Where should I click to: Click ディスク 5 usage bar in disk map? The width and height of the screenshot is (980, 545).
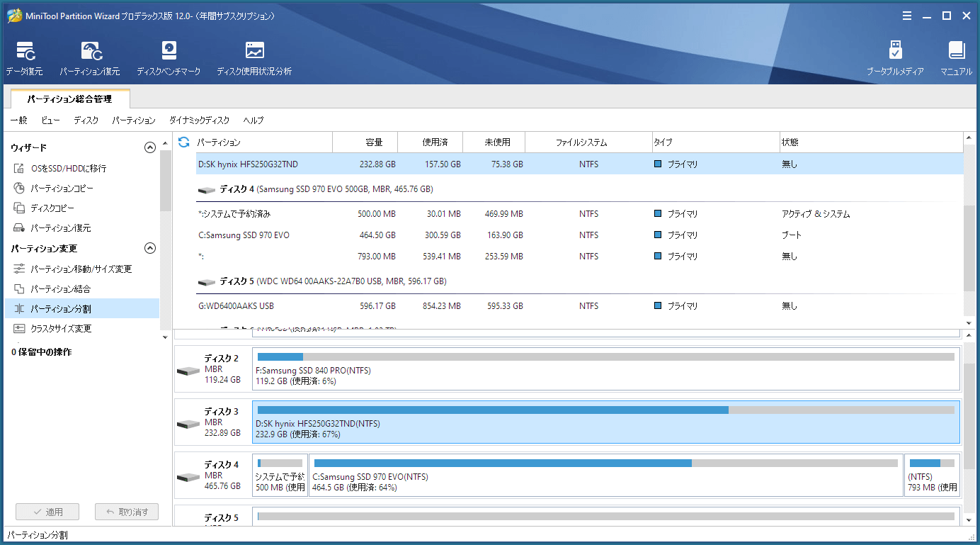[606, 516]
